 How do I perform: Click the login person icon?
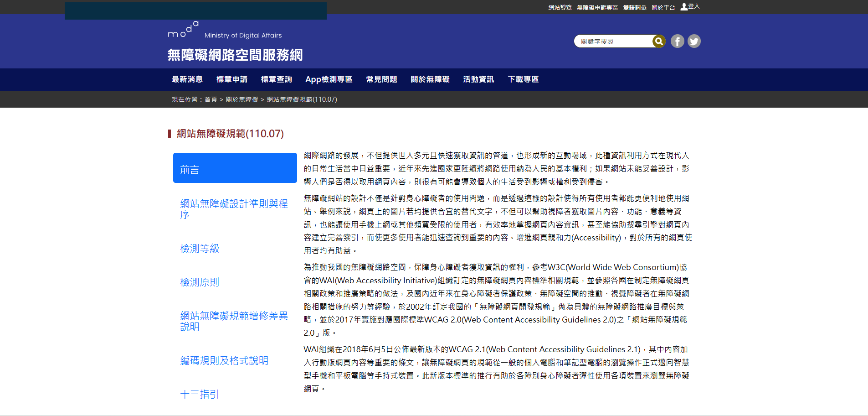[x=684, y=7]
